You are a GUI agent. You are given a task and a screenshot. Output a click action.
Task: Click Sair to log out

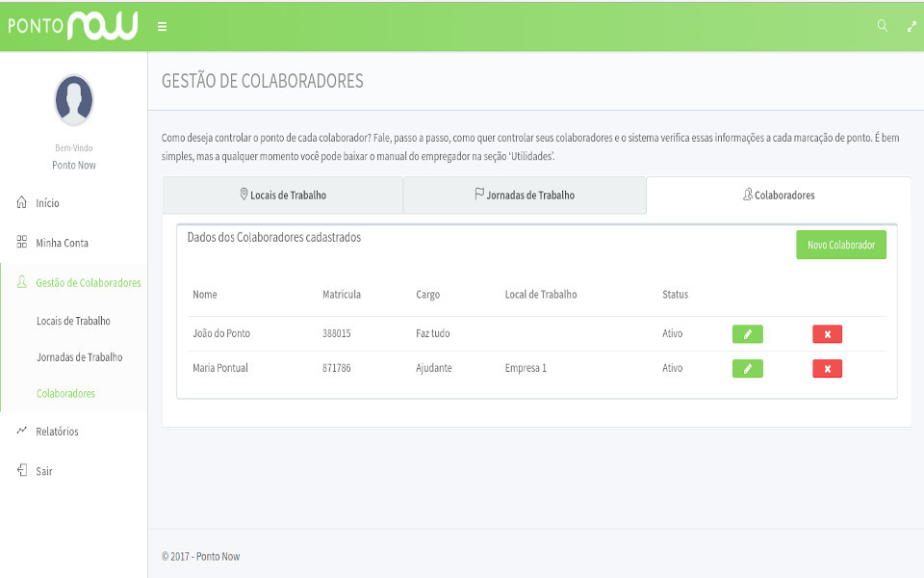[44, 471]
